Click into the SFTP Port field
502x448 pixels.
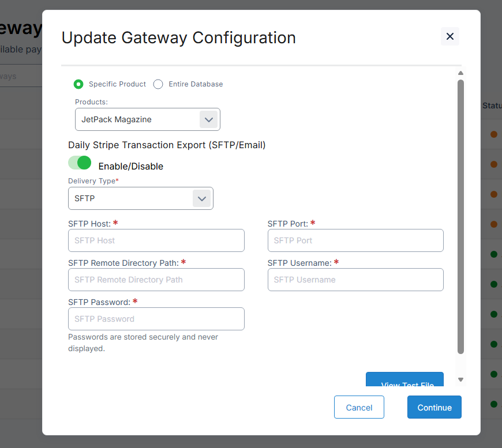point(355,240)
